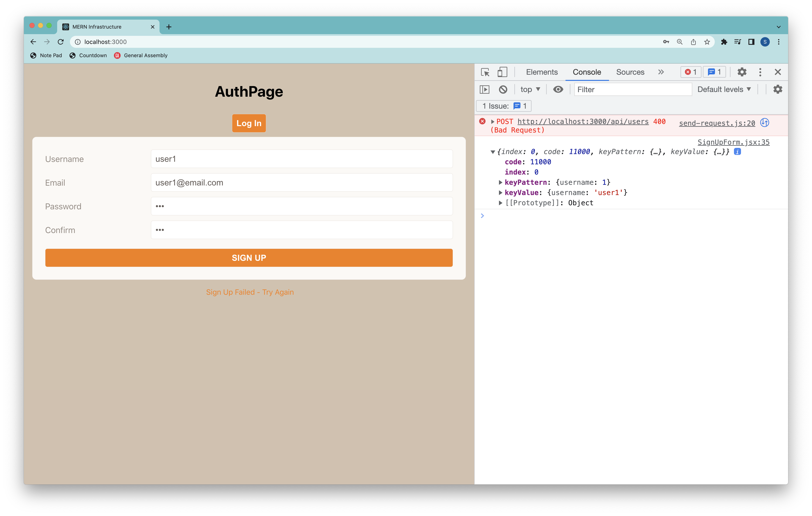This screenshot has width=812, height=516.
Task: Open the Default levels dropdown
Action: point(724,89)
